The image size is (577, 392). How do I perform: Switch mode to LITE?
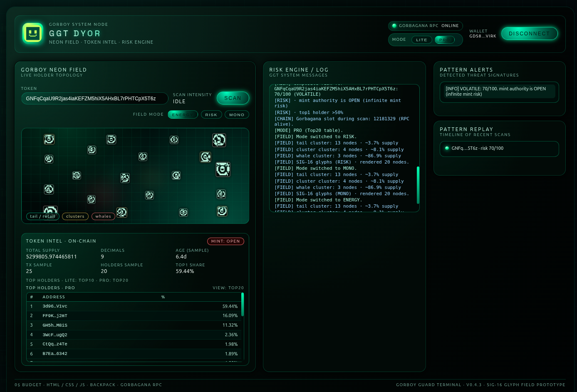421,40
